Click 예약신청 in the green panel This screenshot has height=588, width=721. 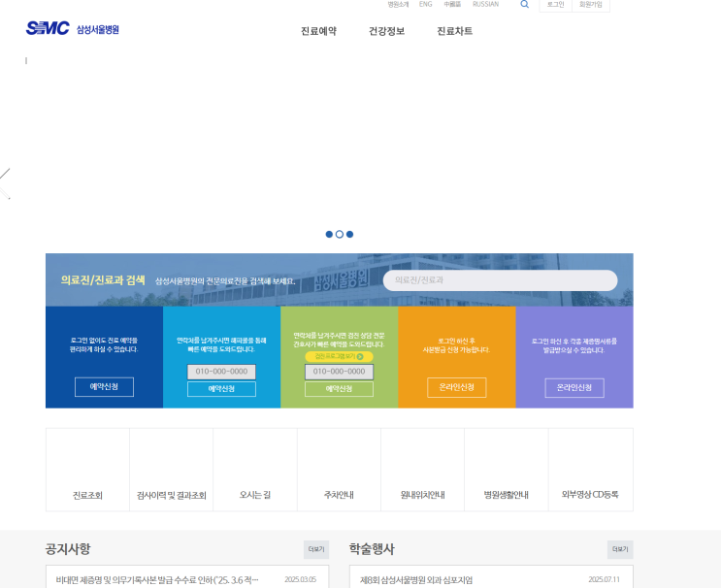point(339,389)
